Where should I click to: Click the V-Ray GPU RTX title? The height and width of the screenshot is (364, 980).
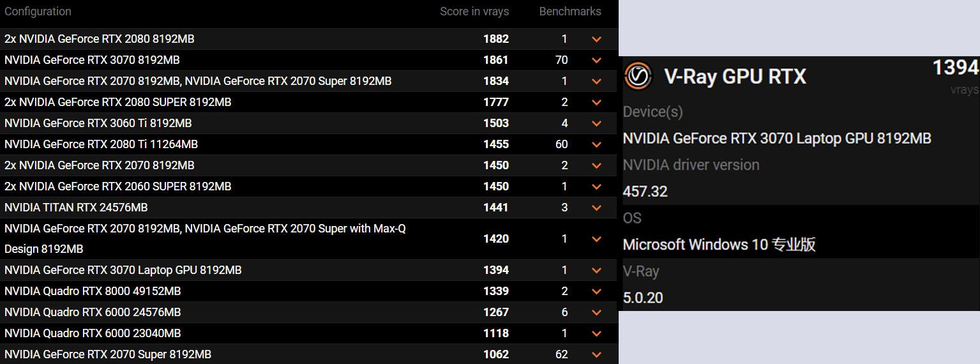[x=735, y=77]
